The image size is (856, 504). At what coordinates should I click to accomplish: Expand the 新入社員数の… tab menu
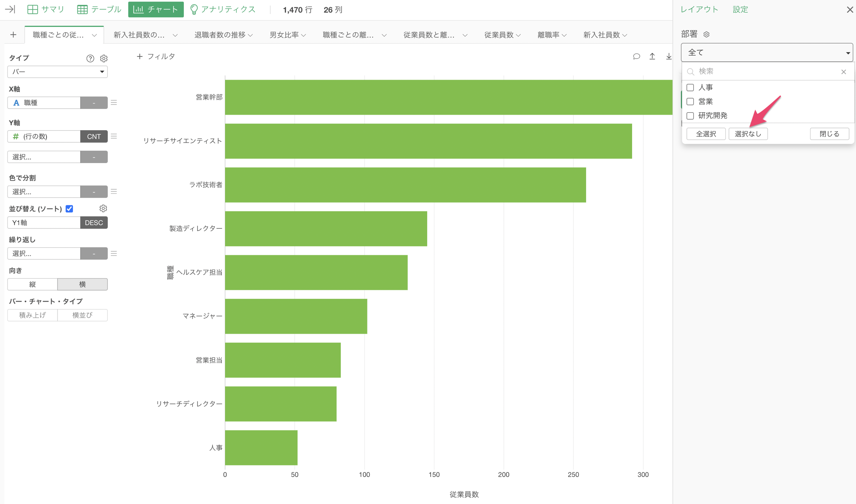coord(175,35)
